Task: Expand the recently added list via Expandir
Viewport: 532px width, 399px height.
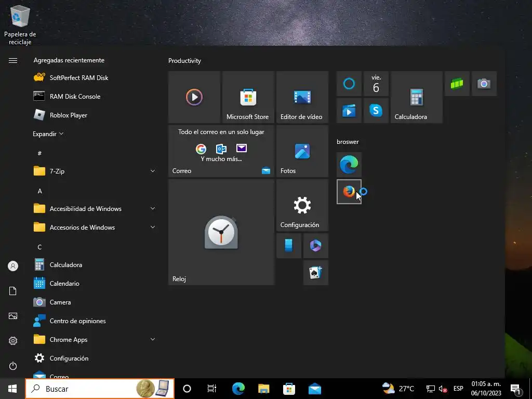Action: coord(48,134)
